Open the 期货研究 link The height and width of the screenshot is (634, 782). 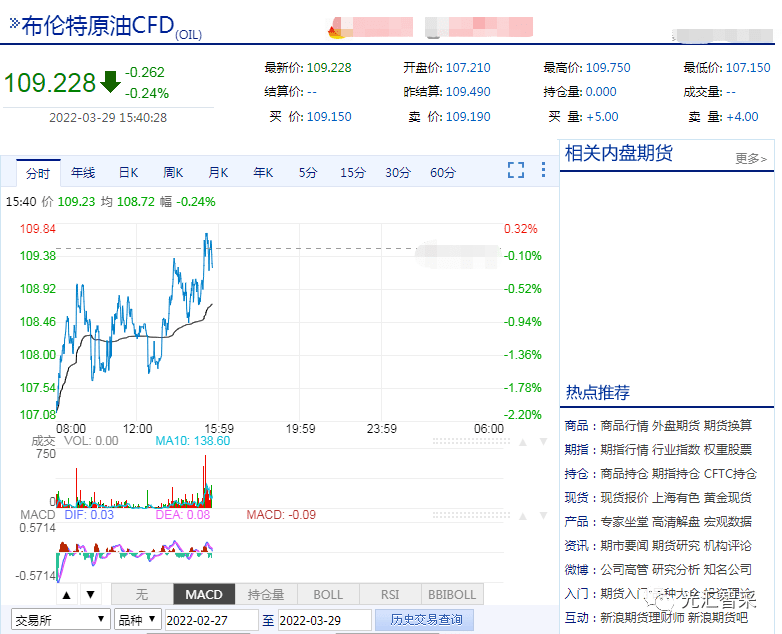coord(676,546)
